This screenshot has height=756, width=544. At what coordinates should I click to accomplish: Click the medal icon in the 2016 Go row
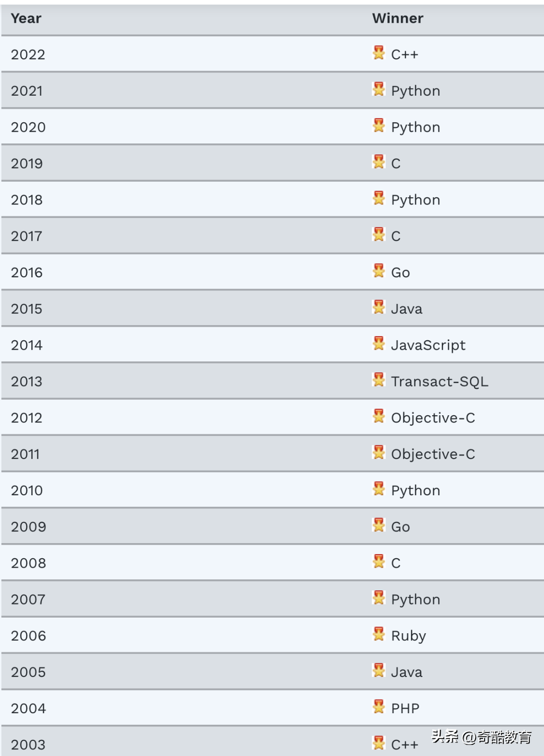click(x=379, y=270)
